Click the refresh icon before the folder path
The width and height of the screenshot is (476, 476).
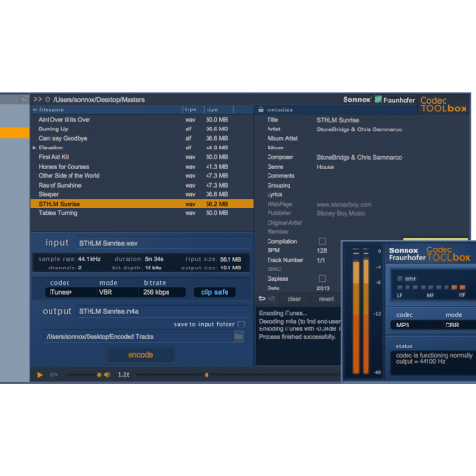tap(48, 100)
